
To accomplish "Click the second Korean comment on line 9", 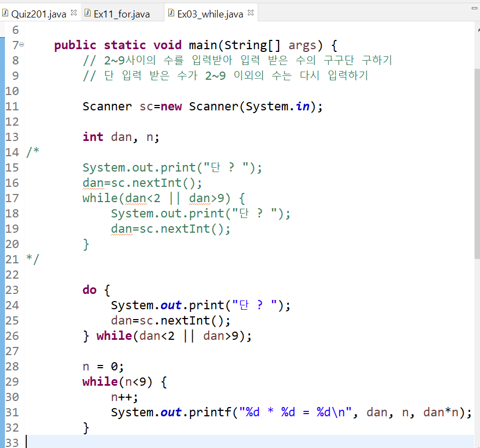I will click(226, 75).
